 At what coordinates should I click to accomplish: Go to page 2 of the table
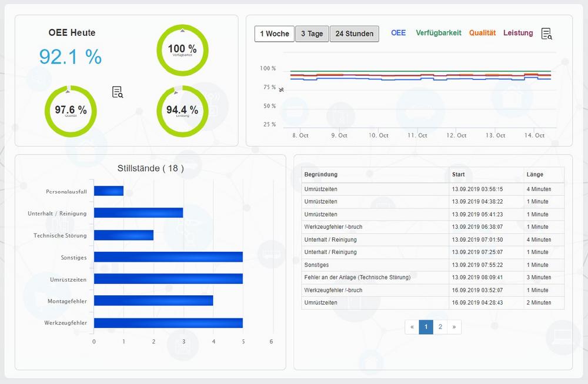coord(440,327)
